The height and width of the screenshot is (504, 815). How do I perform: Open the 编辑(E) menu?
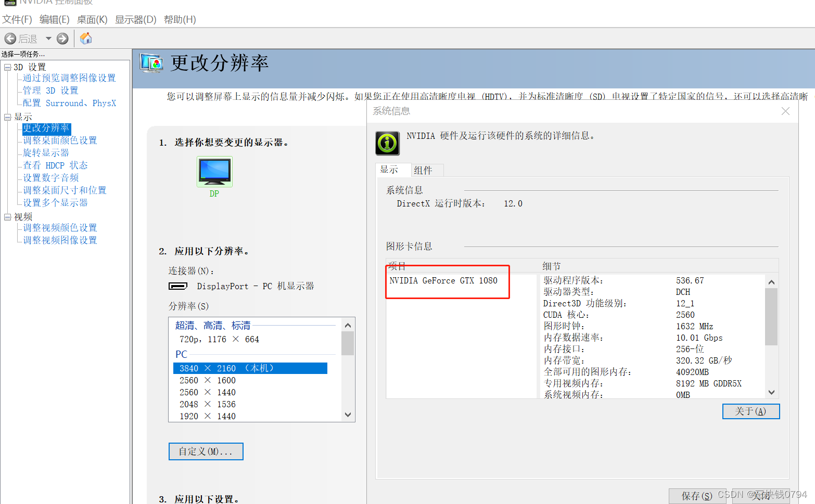click(x=55, y=20)
